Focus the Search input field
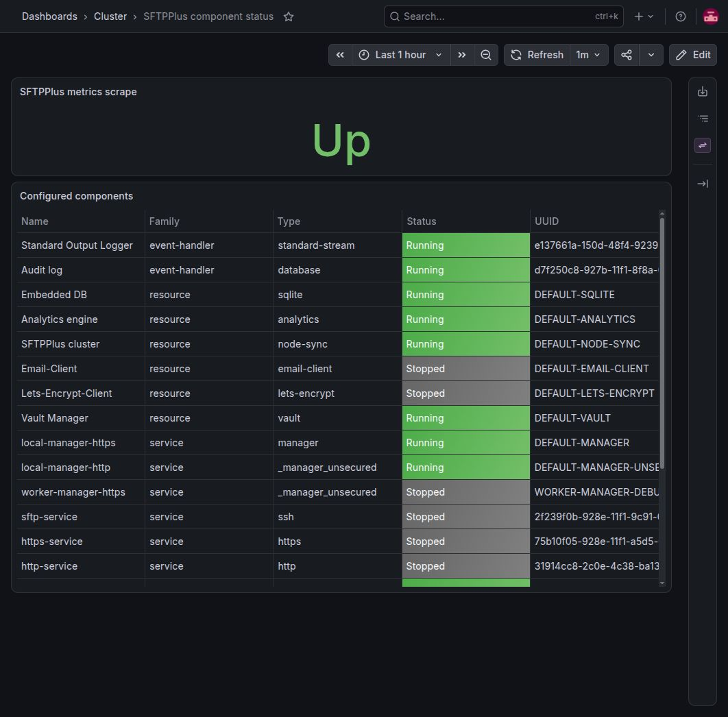728x717 pixels. [x=503, y=16]
